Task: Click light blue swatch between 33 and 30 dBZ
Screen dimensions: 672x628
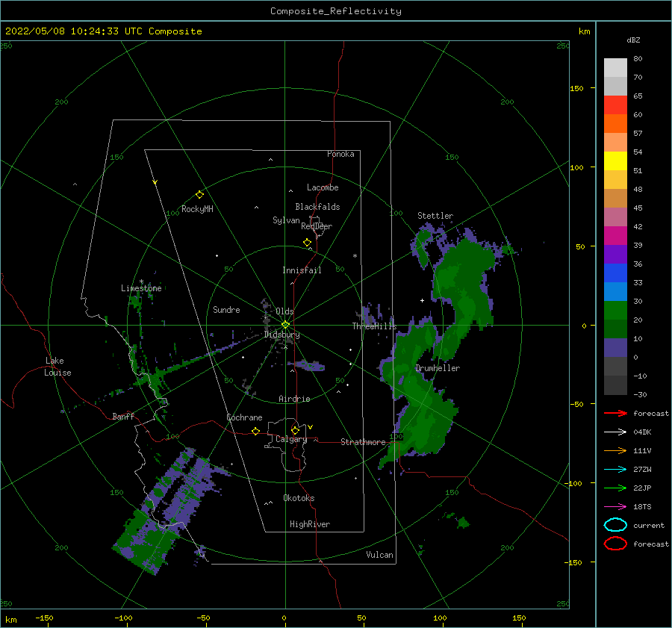Action: pos(615,291)
